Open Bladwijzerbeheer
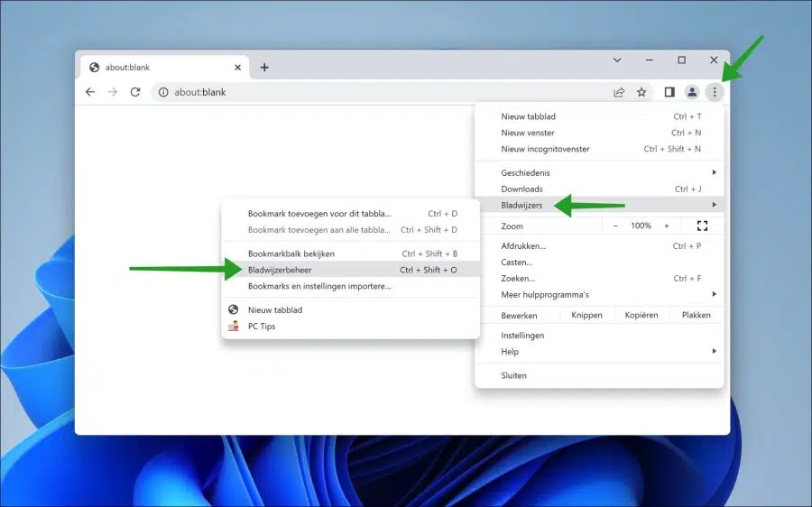 point(350,270)
